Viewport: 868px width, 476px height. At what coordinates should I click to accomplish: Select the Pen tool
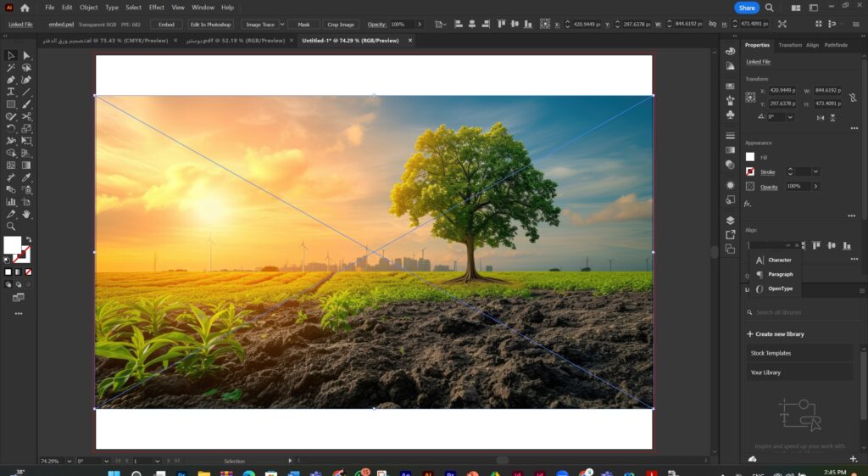tap(10, 80)
